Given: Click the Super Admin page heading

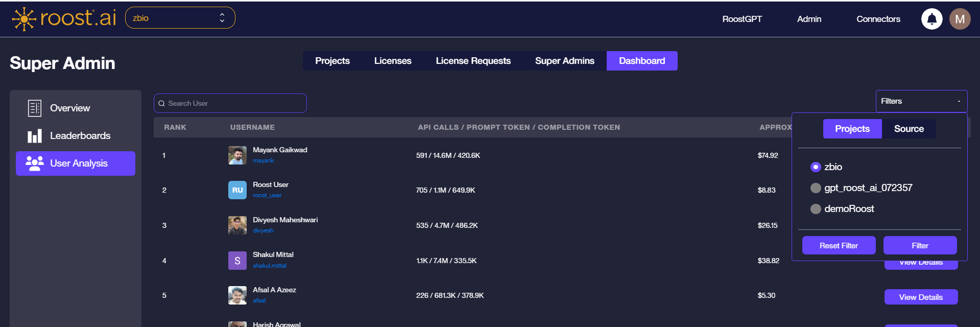Looking at the screenshot, I should pyautogui.click(x=62, y=63).
